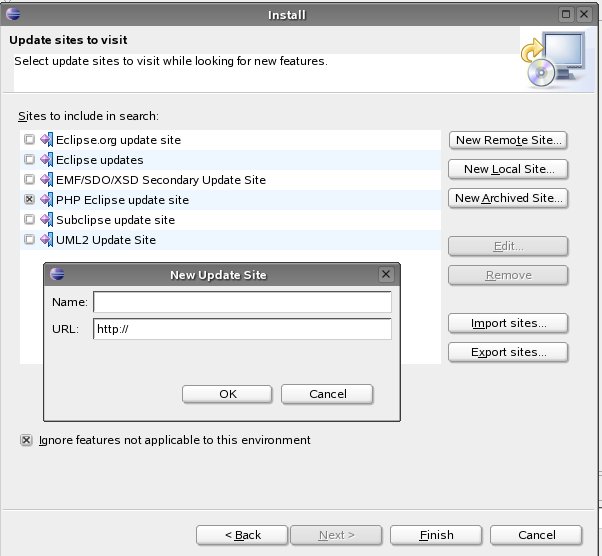Cancel the New Update Site dialog
This screenshot has width=602, height=556.
point(327,394)
